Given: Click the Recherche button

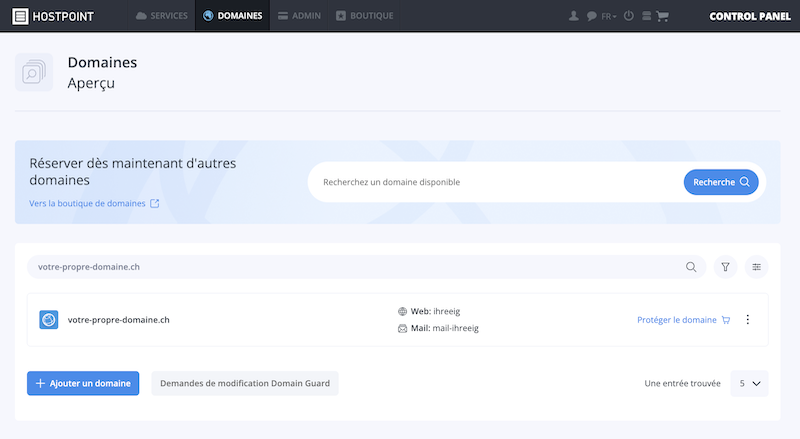Looking at the screenshot, I should click(721, 182).
